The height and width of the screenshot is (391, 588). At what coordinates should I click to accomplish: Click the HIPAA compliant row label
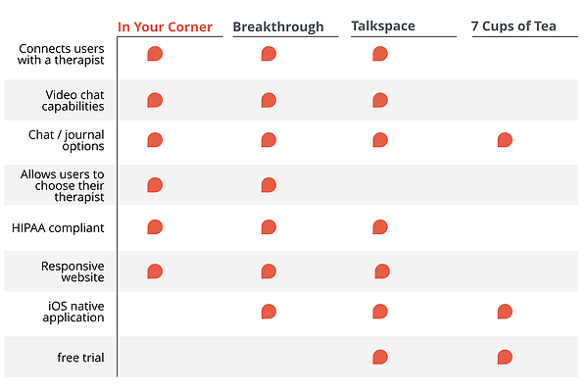pyautogui.click(x=58, y=228)
